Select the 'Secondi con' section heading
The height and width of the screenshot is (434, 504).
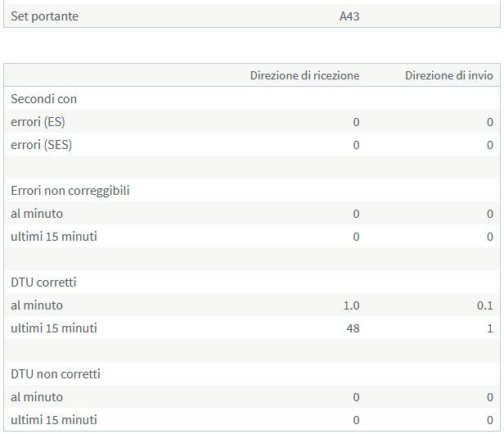point(43,98)
